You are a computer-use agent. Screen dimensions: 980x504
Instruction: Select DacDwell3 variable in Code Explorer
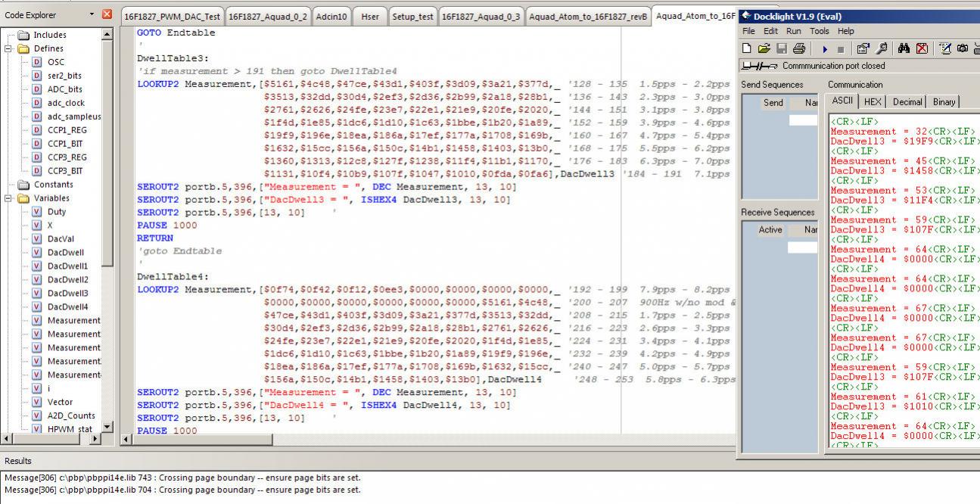pyautogui.click(x=67, y=294)
